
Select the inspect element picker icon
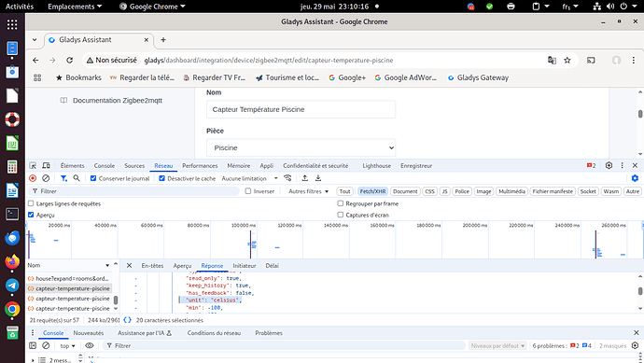point(33,165)
